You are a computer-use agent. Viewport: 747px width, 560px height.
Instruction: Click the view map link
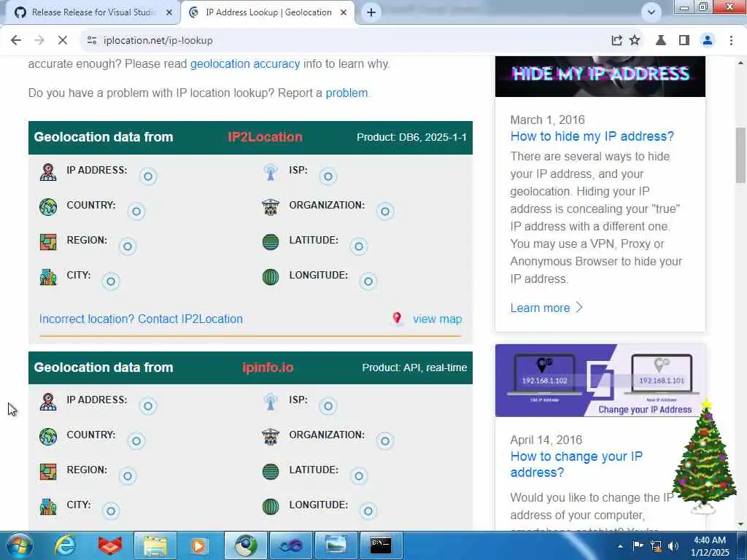pyautogui.click(x=438, y=319)
